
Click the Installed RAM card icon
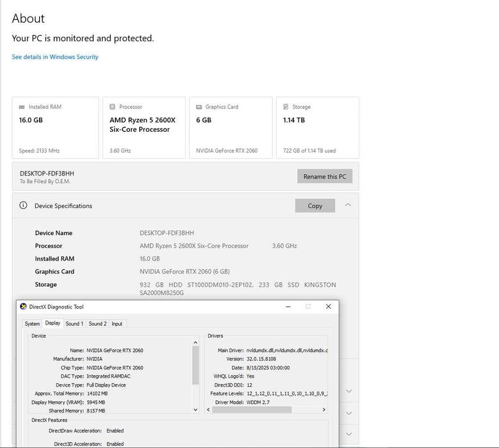click(x=22, y=107)
